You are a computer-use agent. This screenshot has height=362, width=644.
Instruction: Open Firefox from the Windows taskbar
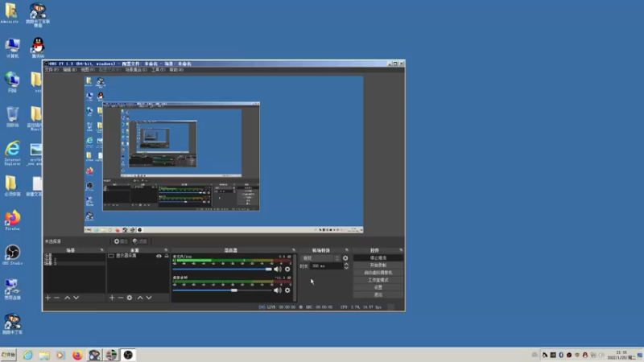click(x=78, y=355)
